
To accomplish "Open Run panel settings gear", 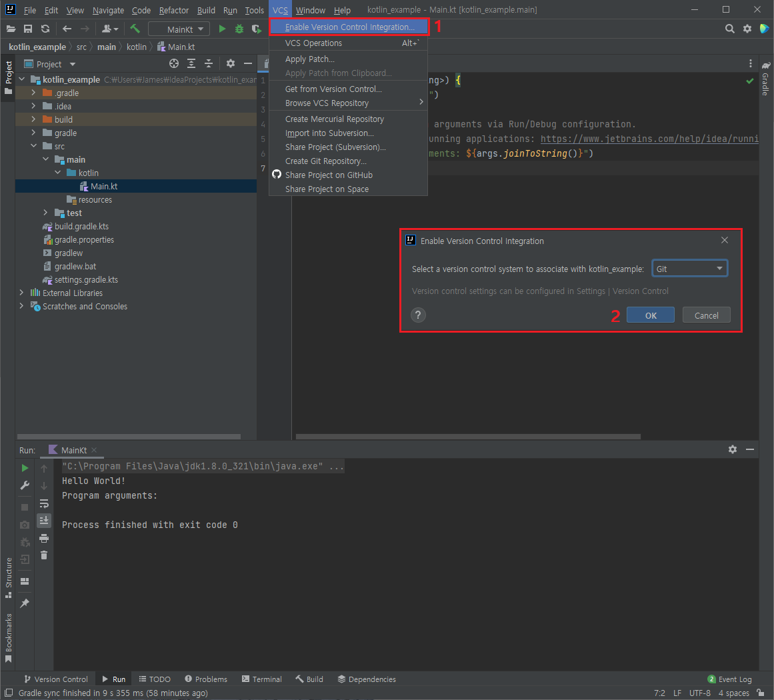I will tap(733, 449).
